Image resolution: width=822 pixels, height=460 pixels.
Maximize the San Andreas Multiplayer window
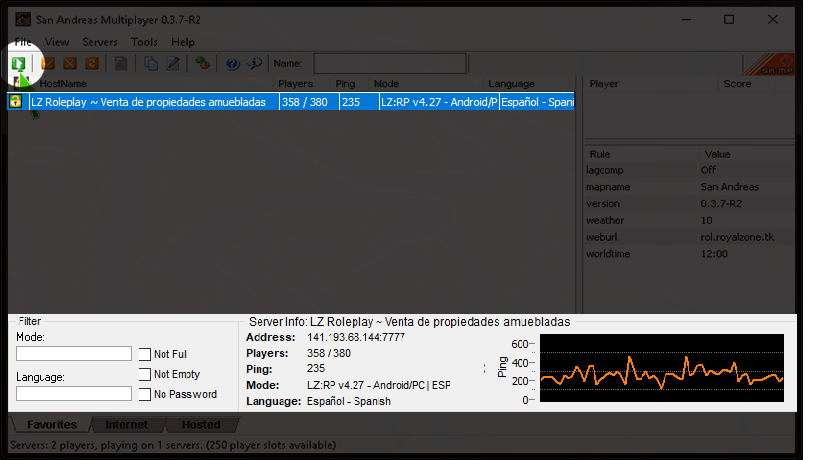(x=729, y=20)
